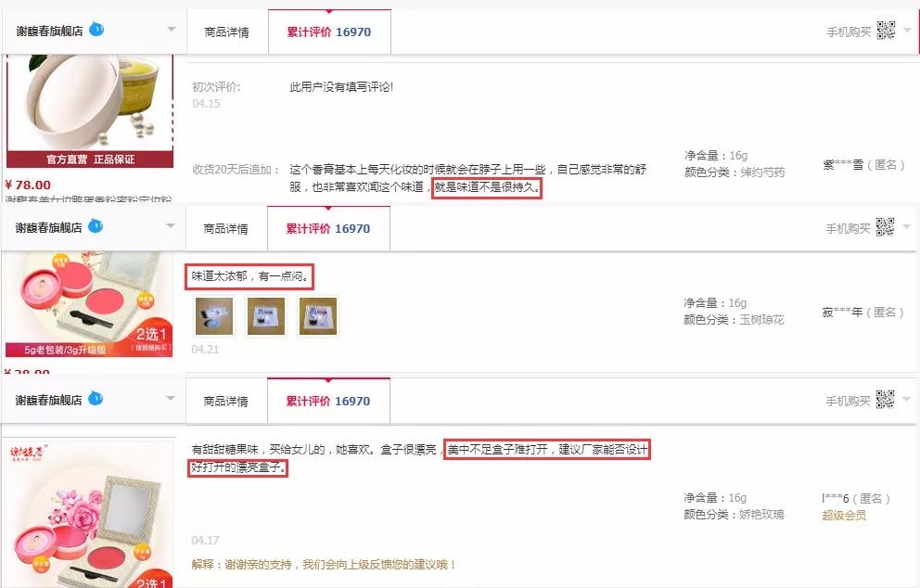Click the QR code icon in the header above the 玉树琼花 review
The image size is (920, 588).
coord(885,226)
